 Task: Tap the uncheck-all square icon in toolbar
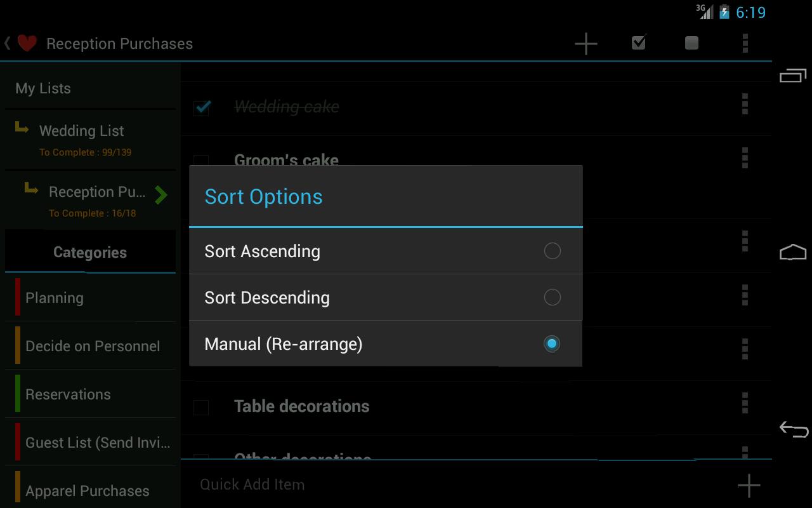691,43
